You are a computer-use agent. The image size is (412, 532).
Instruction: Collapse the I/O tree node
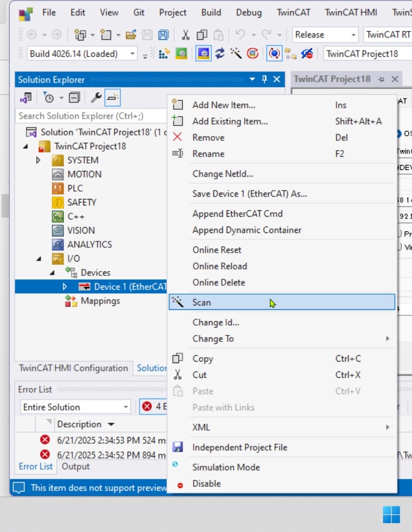tap(39, 259)
